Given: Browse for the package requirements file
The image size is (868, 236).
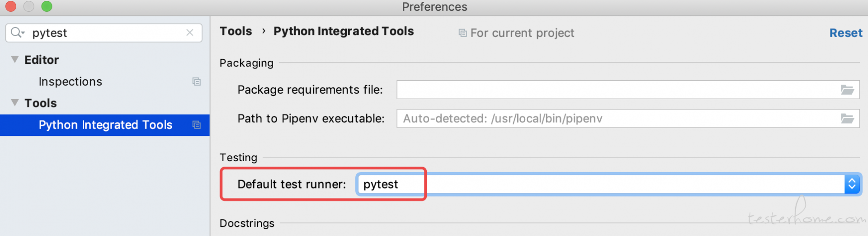Looking at the screenshot, I should 847,90.
